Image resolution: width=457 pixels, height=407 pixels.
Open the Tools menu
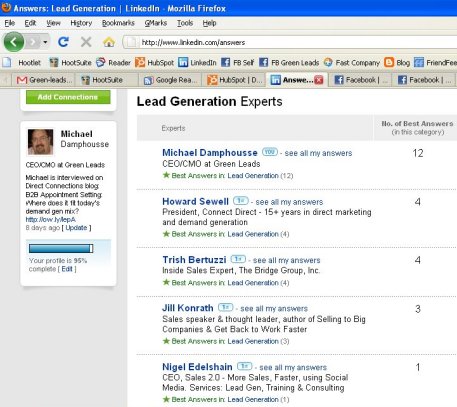click(x=185, y=23)
